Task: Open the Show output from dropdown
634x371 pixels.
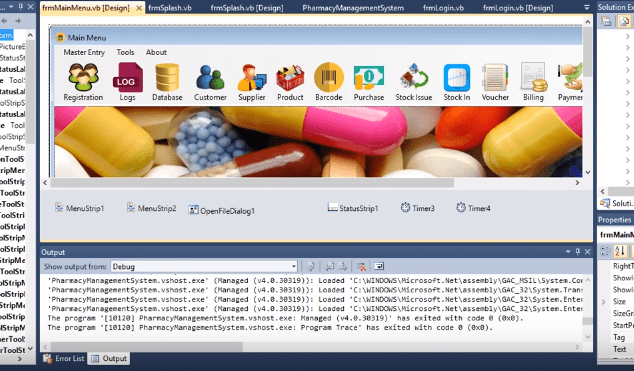Action: pos(204,267)
